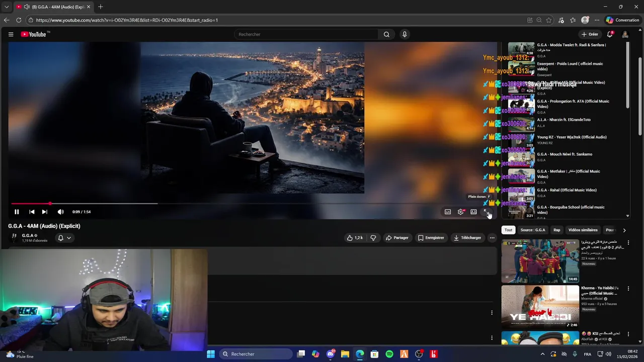Enter full screen (Plein écran)
Viewport: 644px width, 362px height.
[x=487, y=212]
